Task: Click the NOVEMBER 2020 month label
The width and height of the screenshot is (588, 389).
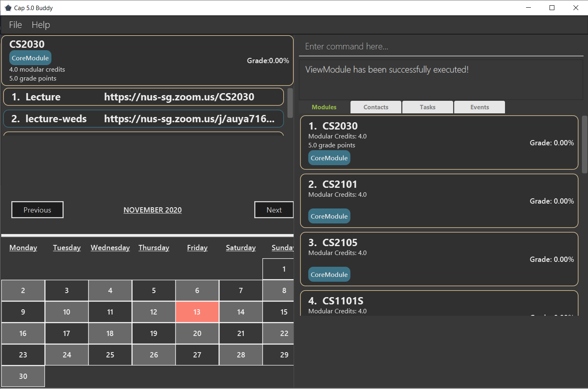Action: pyautogui.click(x=153, y=210)
